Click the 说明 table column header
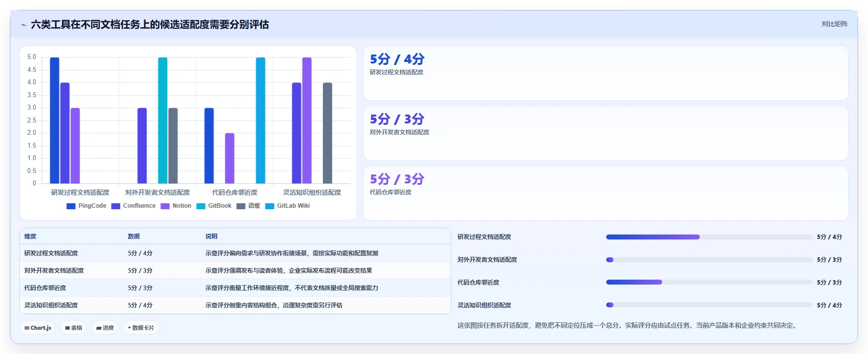868x354 pixels. (211, 236)
